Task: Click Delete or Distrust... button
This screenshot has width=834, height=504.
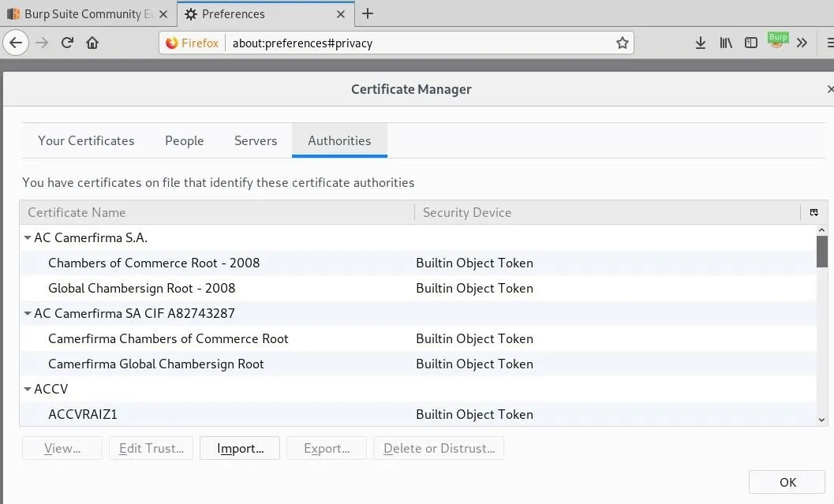Action: [x=439, y=448]
